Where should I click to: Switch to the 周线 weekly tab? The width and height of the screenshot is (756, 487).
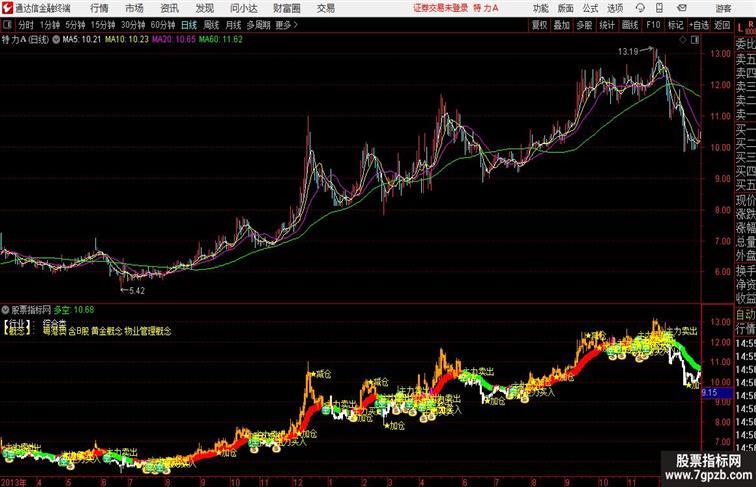click(x=211, y=25)
